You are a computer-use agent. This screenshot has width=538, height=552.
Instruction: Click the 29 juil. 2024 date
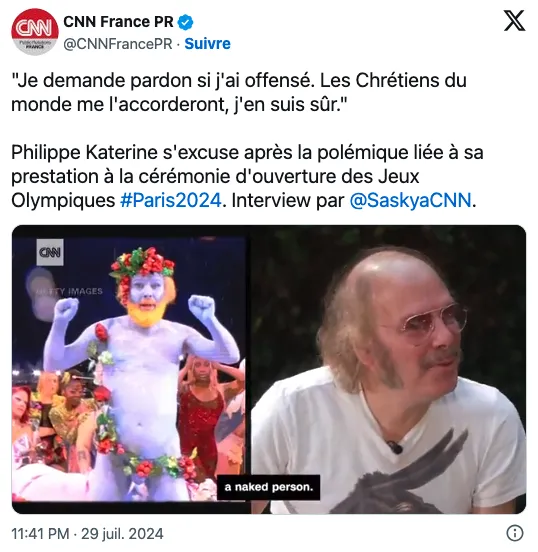tap(122, 534)
